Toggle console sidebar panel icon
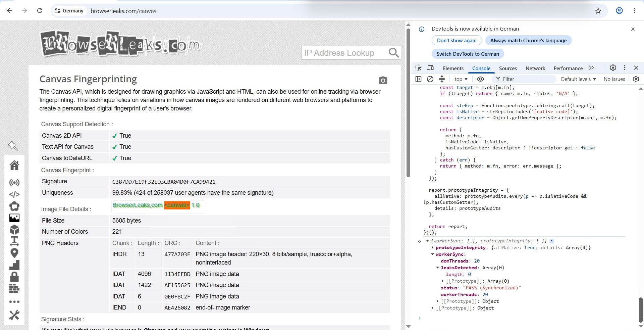This screenshot has height=330, width=644. pyautogui.click(x=418, y=79)
